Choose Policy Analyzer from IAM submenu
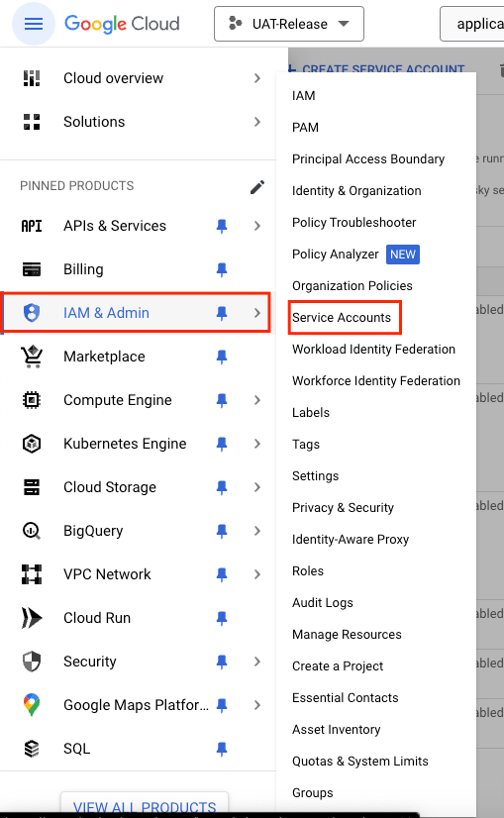This screenshot has height=818, width=504. coord(336,255)
